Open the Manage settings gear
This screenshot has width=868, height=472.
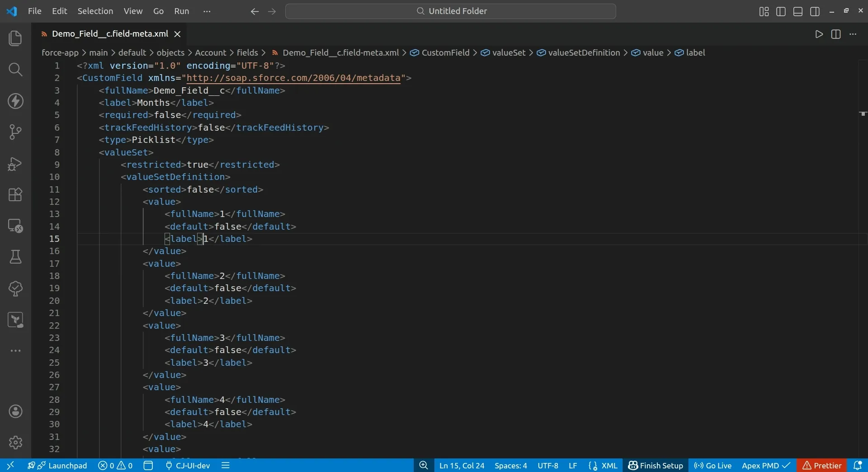coord(15,442)
